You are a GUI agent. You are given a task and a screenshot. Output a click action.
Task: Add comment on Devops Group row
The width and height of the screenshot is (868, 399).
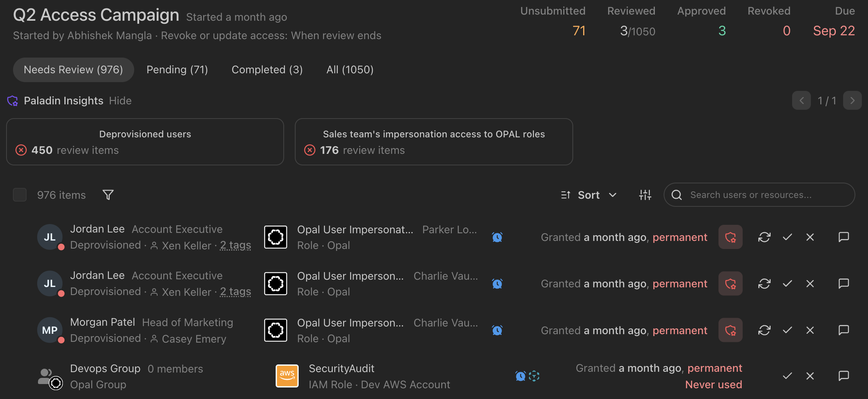tap(844, 376)
